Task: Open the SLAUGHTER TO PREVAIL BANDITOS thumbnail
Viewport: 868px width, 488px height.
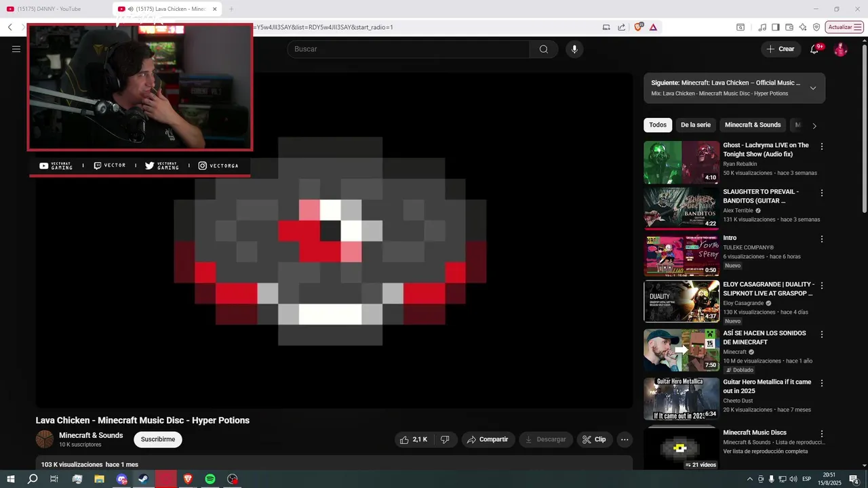Action: [x=682, y=209]
